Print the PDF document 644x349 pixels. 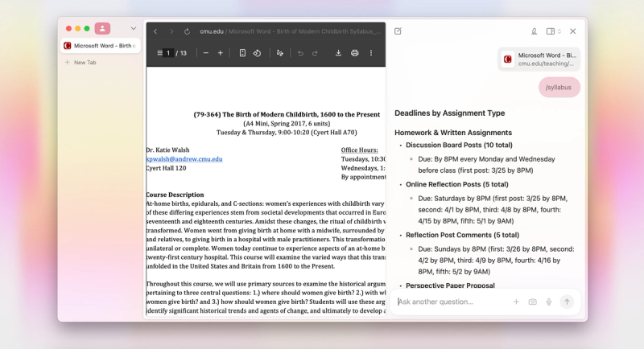pos(354,53)
